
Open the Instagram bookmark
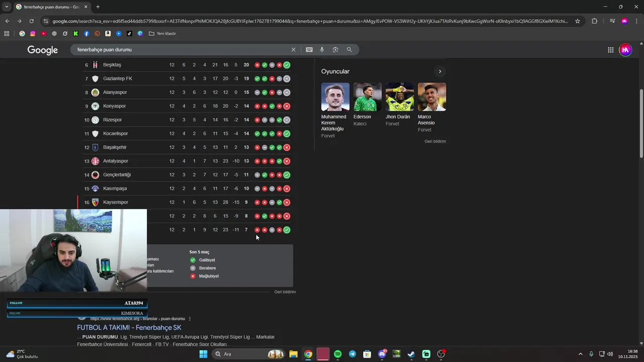click(33, 34)
